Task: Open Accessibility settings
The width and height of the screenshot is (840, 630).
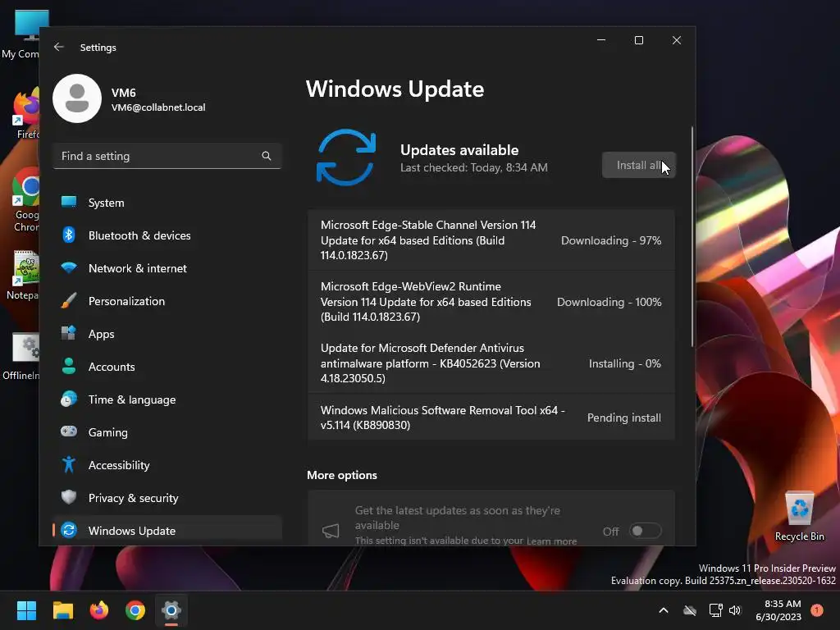Action: coord(167,465)
